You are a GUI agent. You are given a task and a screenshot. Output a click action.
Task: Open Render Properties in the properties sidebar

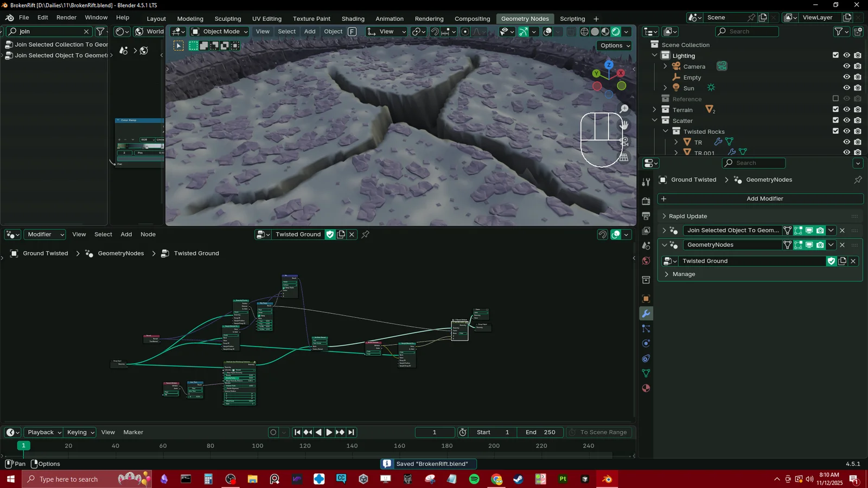click(x=646, y=201)
